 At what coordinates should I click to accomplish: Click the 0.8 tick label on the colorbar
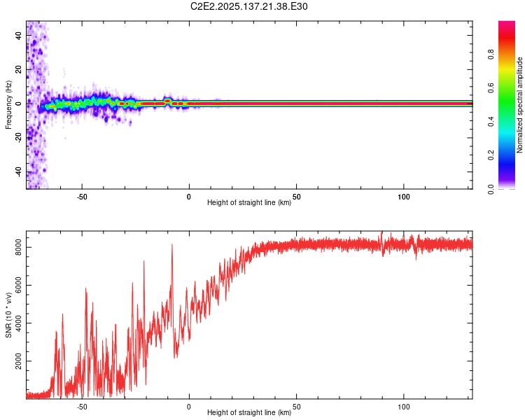click(x=491, y=54)
